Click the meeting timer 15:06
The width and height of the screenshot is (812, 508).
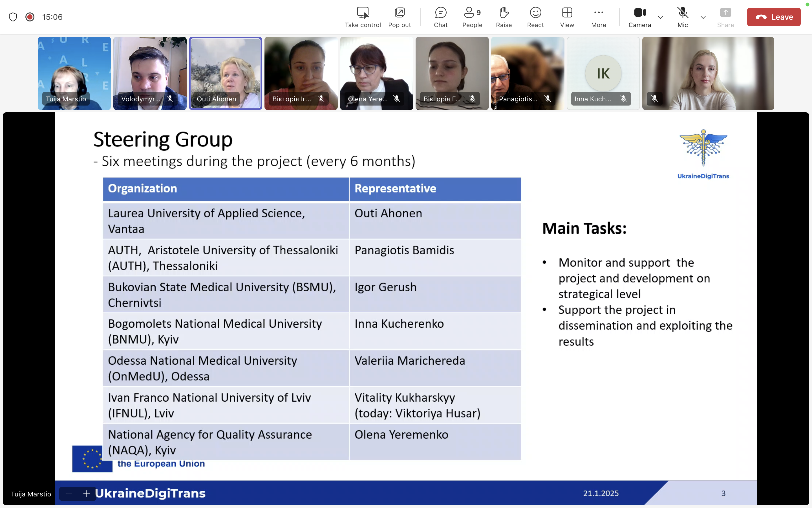[52, 17]
